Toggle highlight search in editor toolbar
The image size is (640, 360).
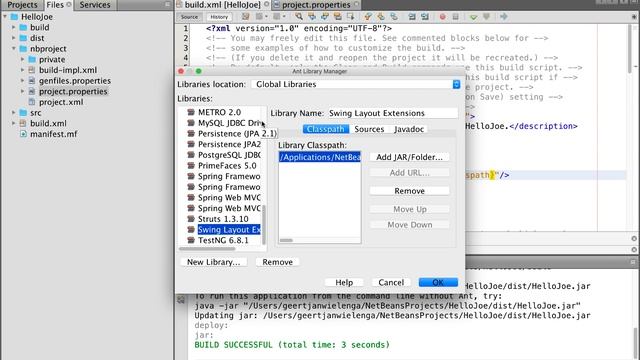tap(338, 17)
